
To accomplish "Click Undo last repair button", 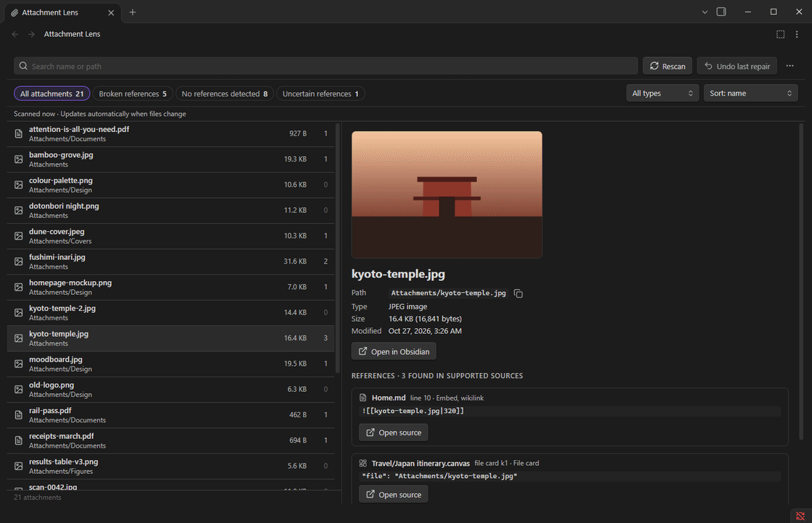I will pos(737,66).
